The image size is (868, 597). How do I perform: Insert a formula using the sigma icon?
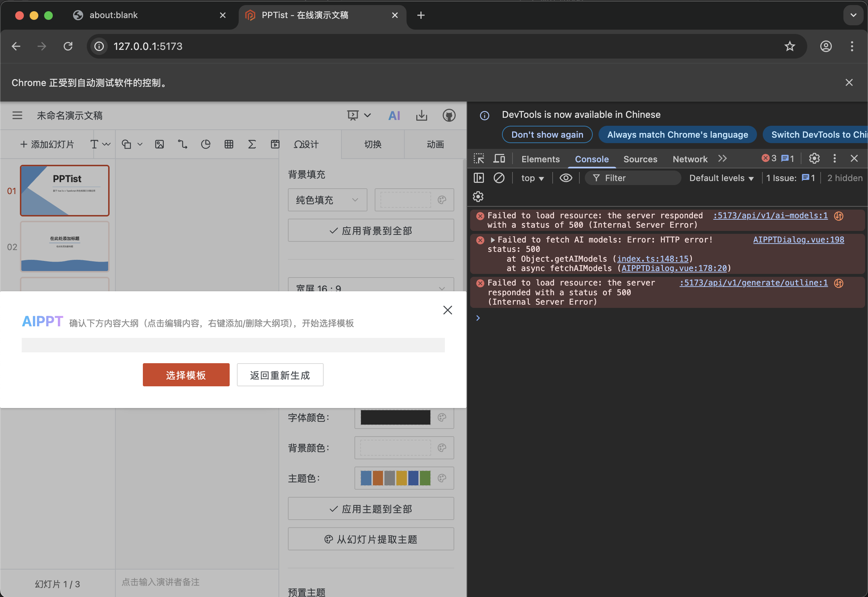click(x=252, y=145)
